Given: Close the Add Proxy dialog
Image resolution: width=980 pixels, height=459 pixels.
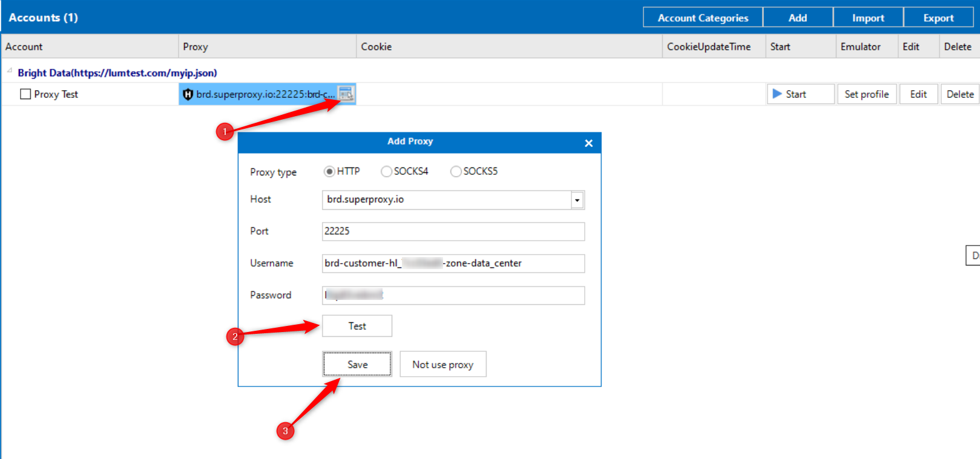Looking at the screenshot, I should pos(588,143).
